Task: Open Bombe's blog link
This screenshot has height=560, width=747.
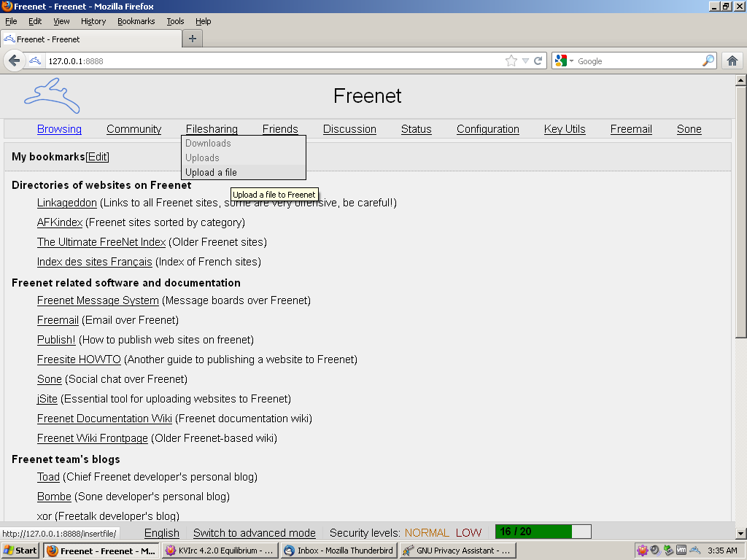Action: pos(54,497)
